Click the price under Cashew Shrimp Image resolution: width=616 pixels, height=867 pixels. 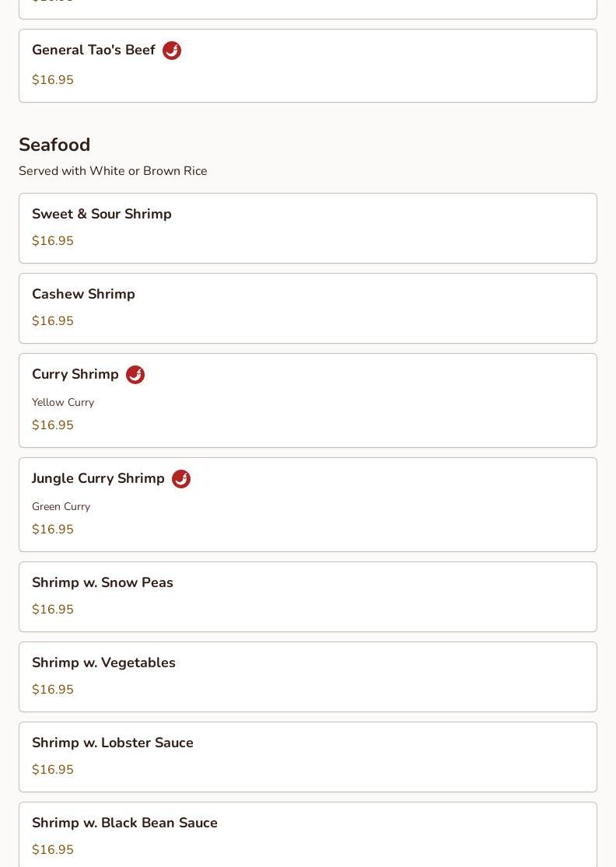coord(53,321)
